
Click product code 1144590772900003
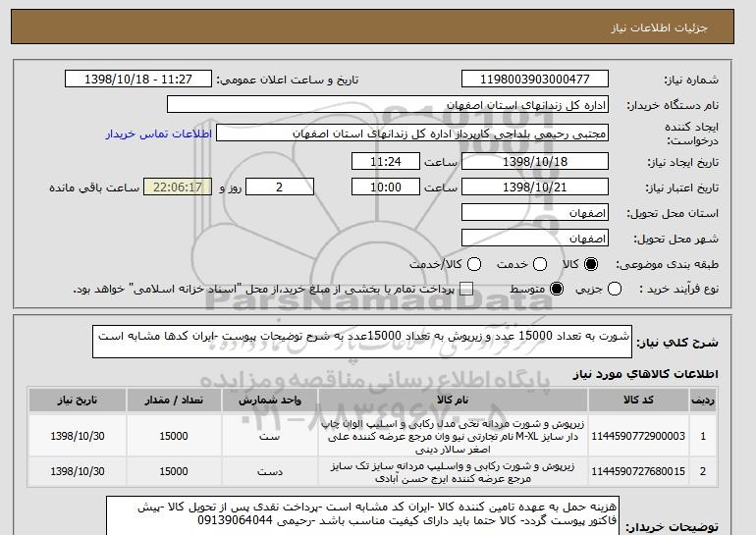click(x=638, y=436)
